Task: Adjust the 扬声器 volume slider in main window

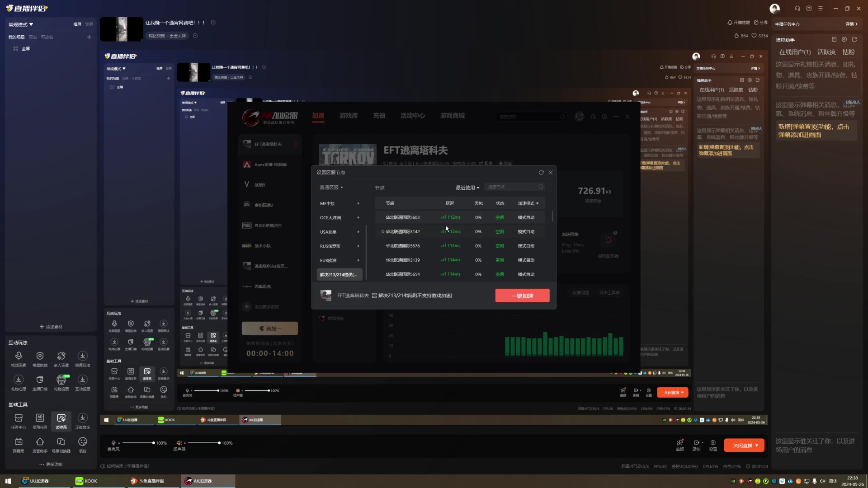Action: pyautogui.click(x=204, y=443)
